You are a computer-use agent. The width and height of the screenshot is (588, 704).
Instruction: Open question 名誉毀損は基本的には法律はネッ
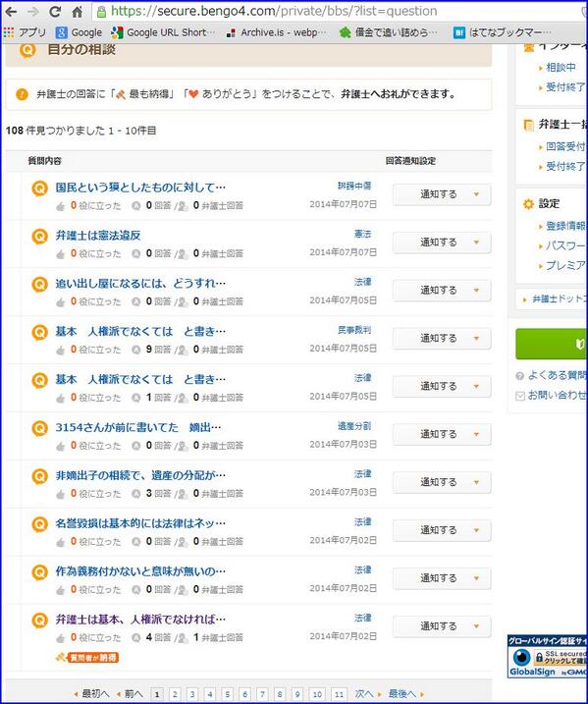click(x=140, y=523)
